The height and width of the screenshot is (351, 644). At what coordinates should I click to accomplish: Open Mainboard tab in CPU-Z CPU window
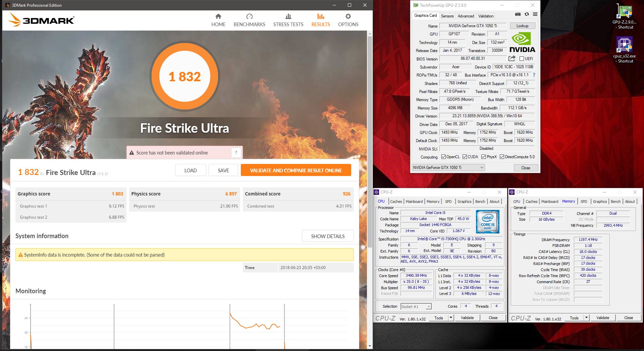(x=414, y=202)
